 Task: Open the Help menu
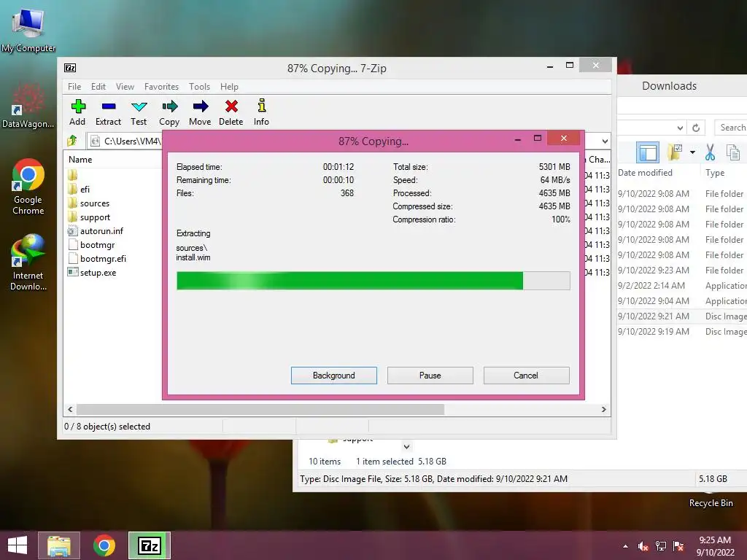point(229,87)
